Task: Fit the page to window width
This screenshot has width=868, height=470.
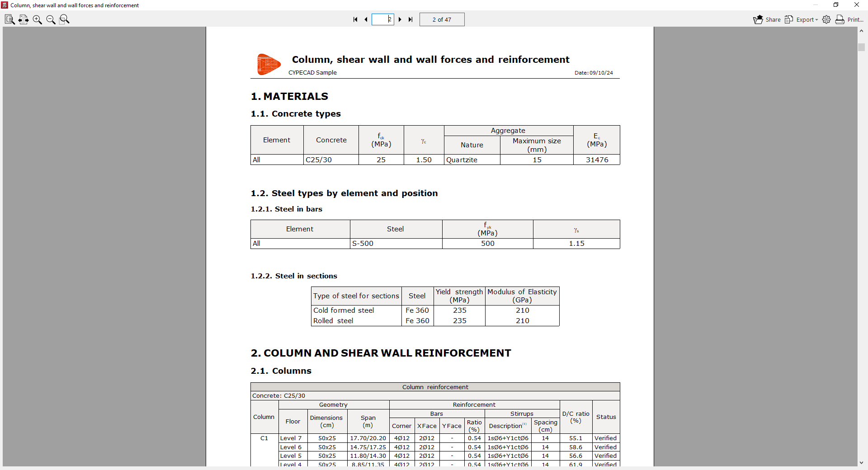Action: [x=24, y=19]
